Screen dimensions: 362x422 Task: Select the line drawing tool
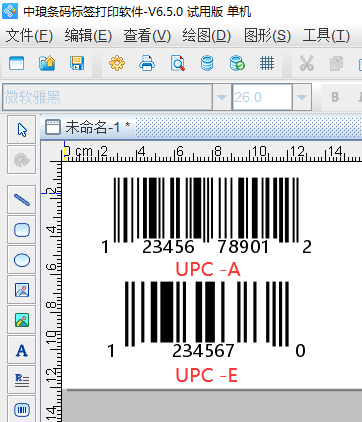(x=22, y=200)
